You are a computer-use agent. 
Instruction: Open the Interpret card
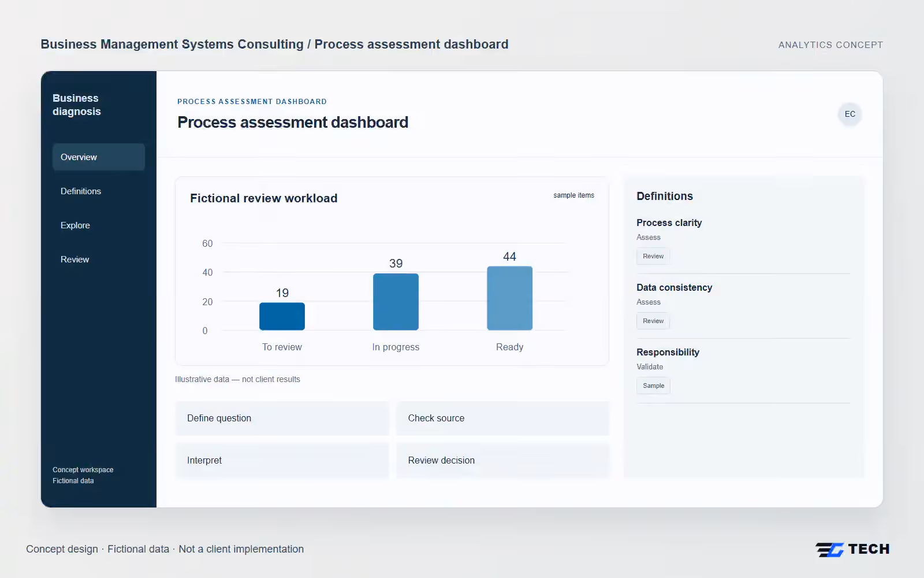(x=282, y=461)
